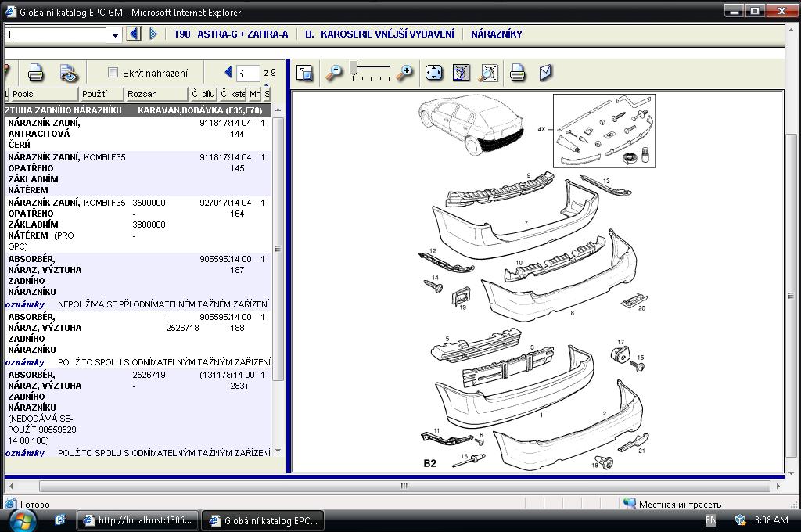
Task: Click the zoom in magnifier icon
Action: pos(404,74)
